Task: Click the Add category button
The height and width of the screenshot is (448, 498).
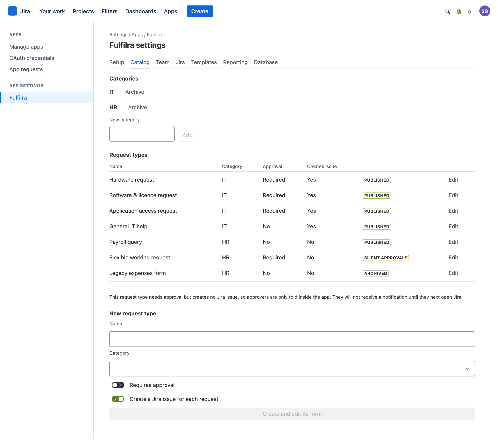Action: 187,135
